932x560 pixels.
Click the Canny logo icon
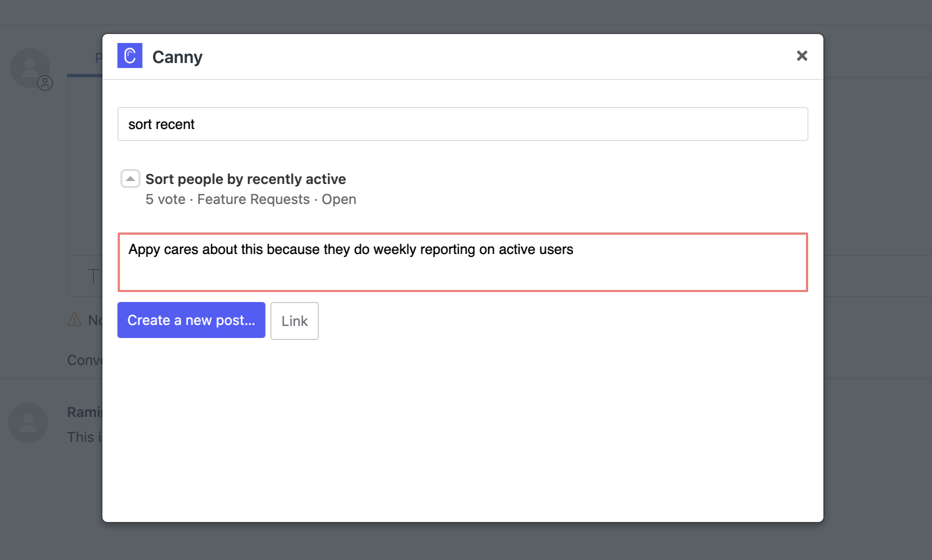[130, 55]
